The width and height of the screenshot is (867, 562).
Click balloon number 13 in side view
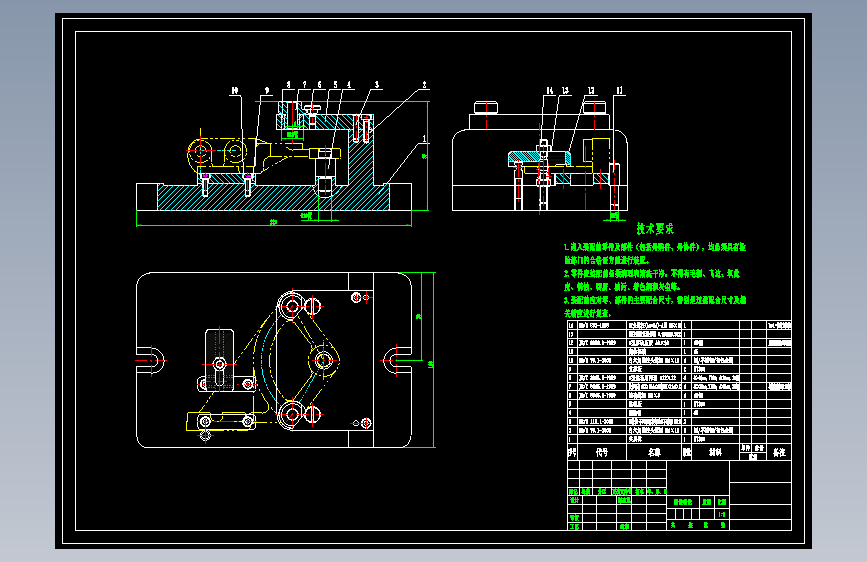[565, 91]
